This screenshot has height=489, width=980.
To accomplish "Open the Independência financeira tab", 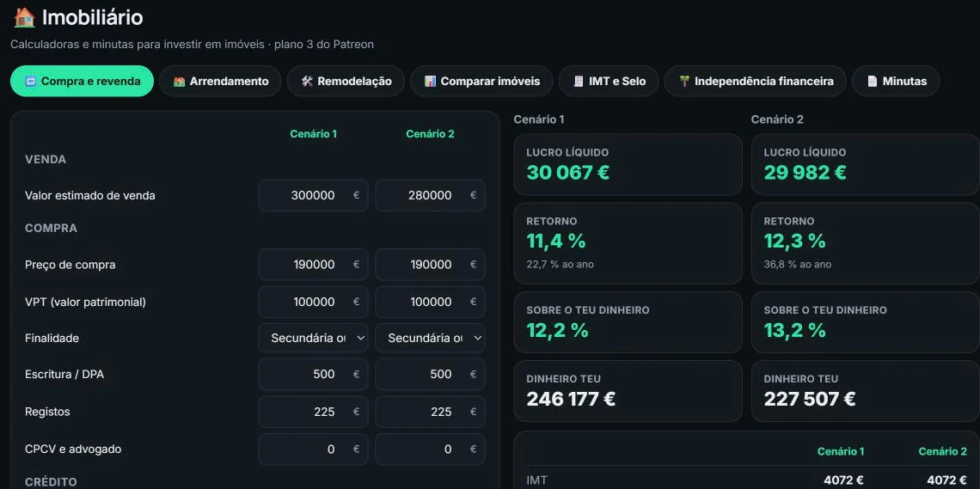I will tap(755, 81).
